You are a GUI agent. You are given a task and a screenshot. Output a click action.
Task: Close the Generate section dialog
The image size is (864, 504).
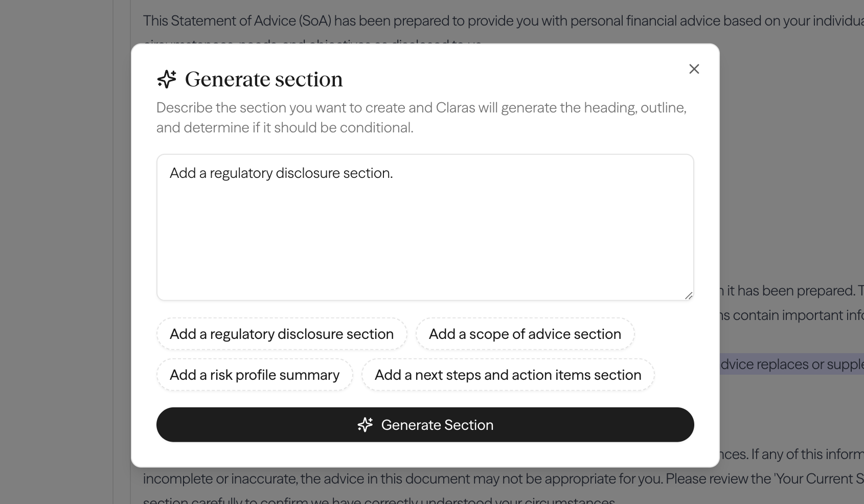(694, 69)
